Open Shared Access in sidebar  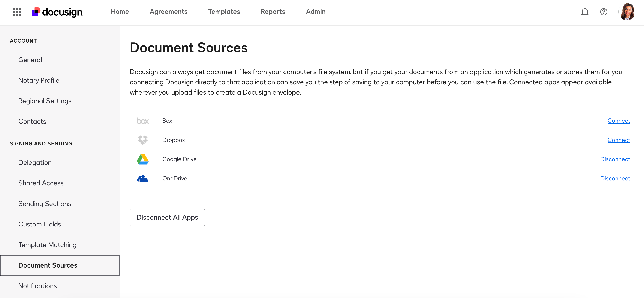tap(41, 183)
